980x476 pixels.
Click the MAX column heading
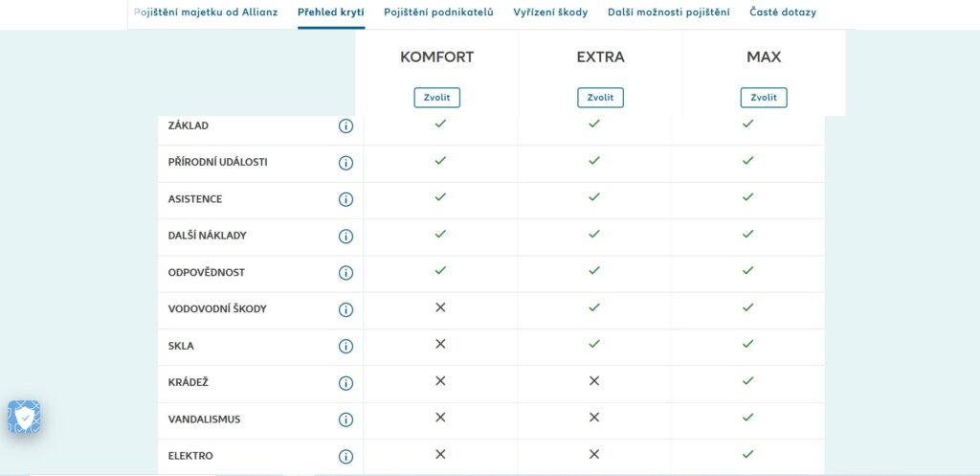(x=764, y=57)
